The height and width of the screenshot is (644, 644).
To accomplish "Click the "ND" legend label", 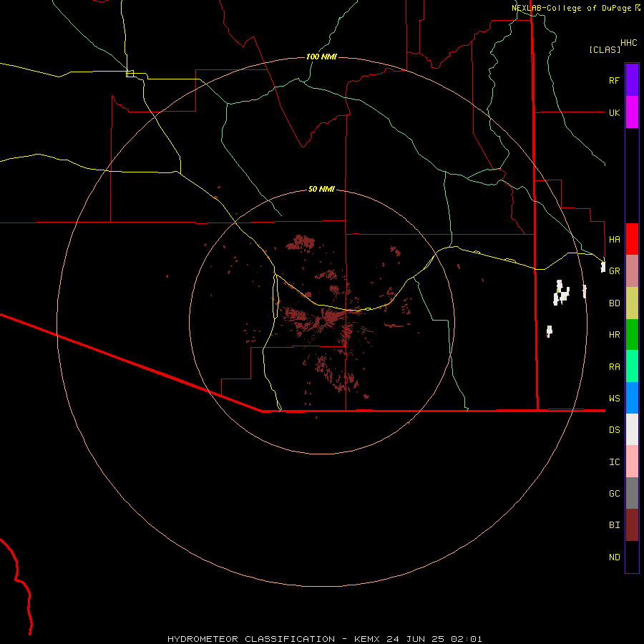I will coord(614,557).
